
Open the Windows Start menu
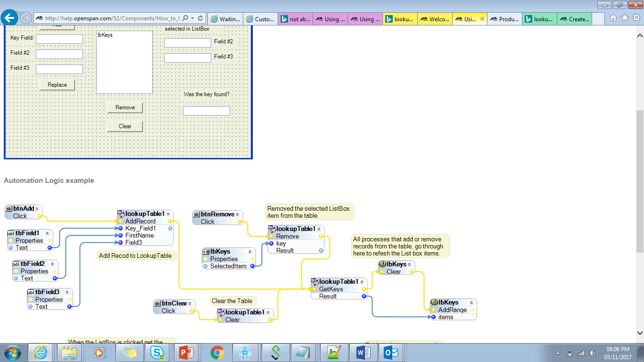12,353
